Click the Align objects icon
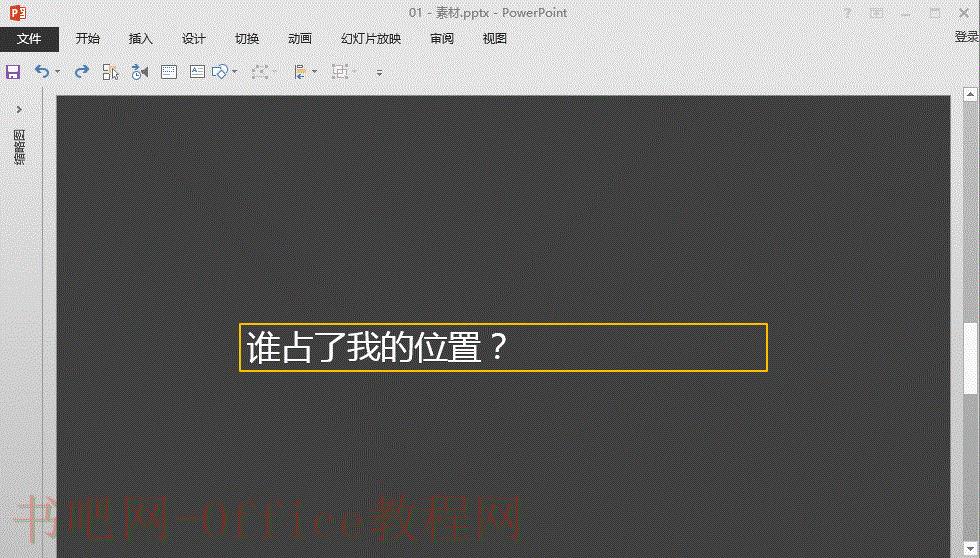 point(301,72)
